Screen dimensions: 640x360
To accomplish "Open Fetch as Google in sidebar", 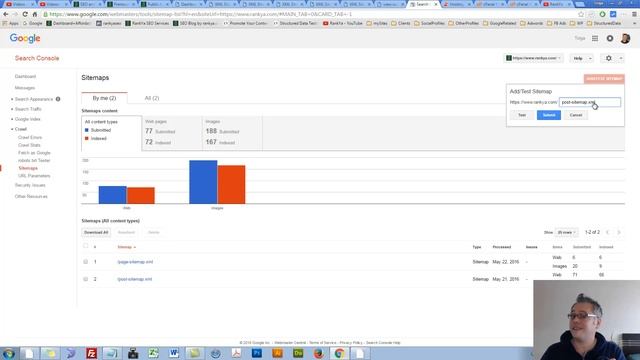I will click(x=34, y=153).
